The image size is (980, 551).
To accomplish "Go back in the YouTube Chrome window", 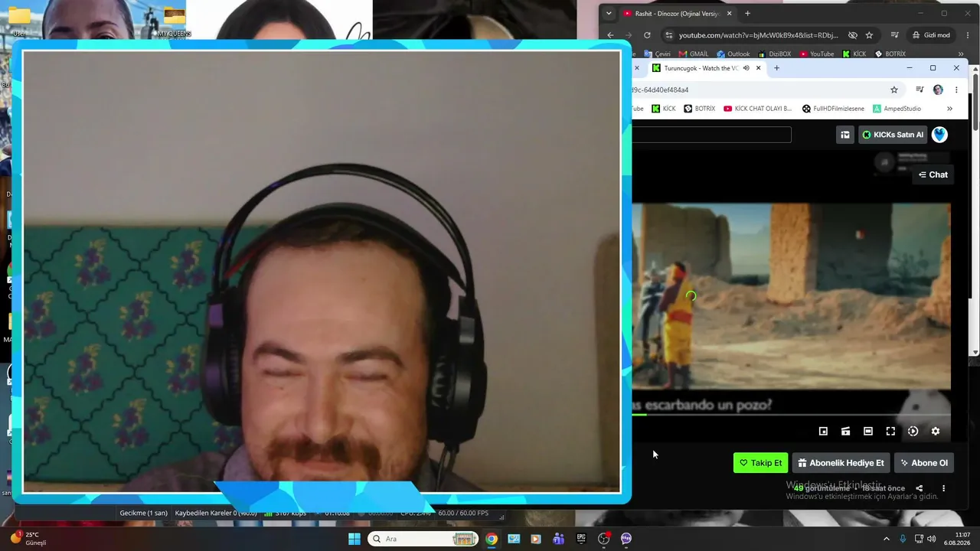I will coord(610,35).
